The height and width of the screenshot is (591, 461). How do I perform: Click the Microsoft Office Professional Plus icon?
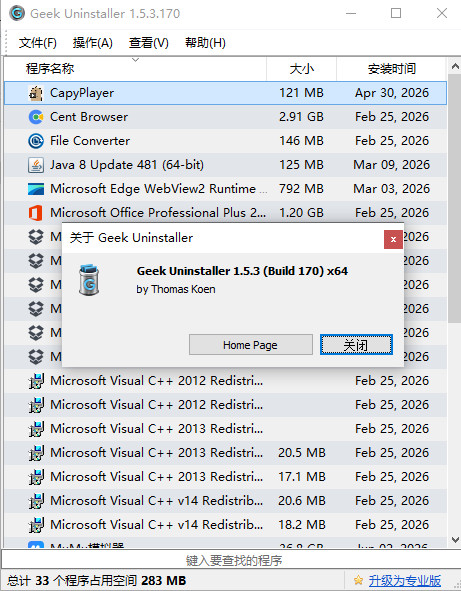(36, 213)
